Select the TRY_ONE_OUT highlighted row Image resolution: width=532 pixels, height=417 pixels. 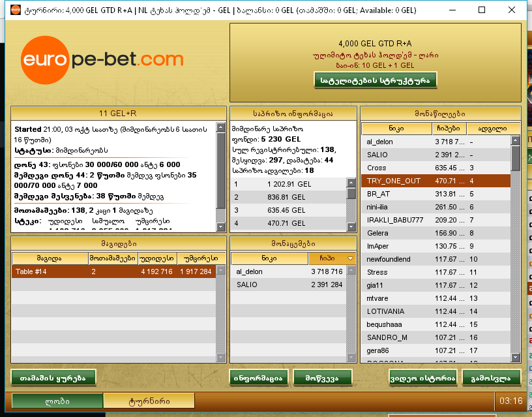coord(436,181)
